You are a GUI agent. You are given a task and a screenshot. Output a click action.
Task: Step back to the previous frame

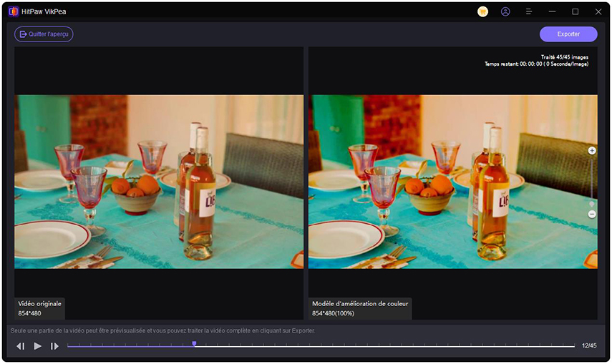click(x=21, y=346)
